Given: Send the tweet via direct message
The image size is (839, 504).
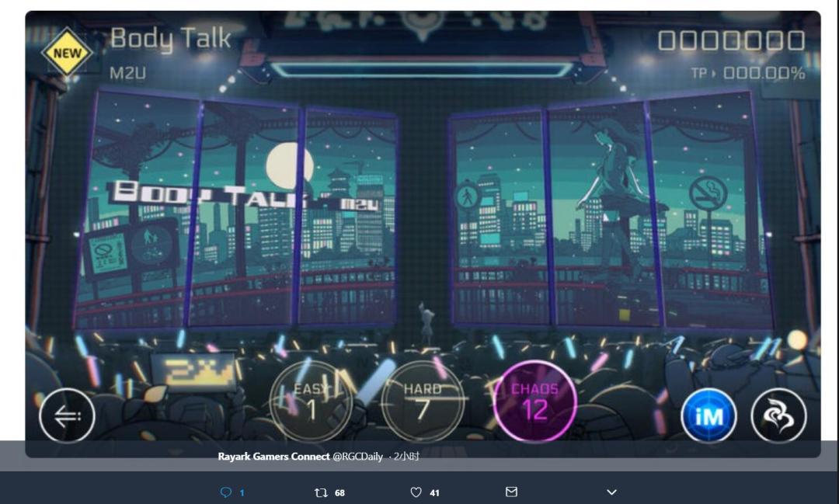Looking at the screenshot, I should [x=511, y=492].
